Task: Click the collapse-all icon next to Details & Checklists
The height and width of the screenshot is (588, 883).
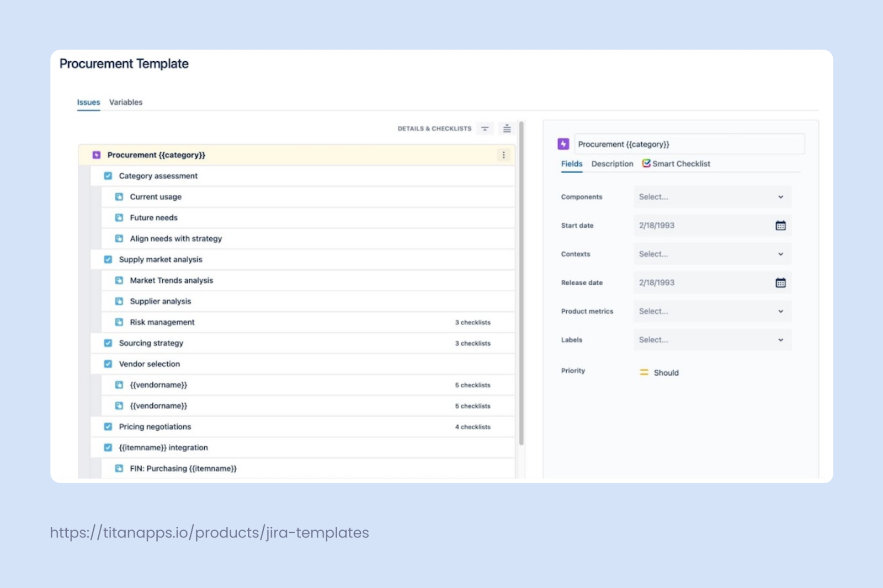Action: (485, 129)
